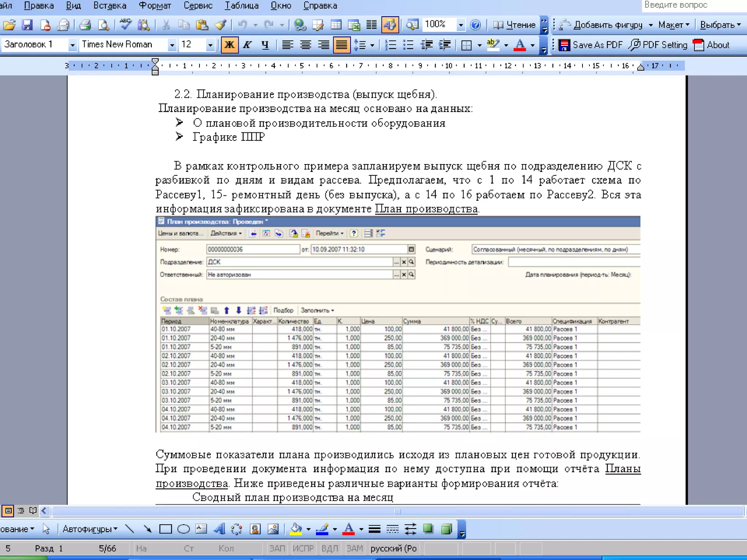Toggle justified text alignment

tap(341, 45)
